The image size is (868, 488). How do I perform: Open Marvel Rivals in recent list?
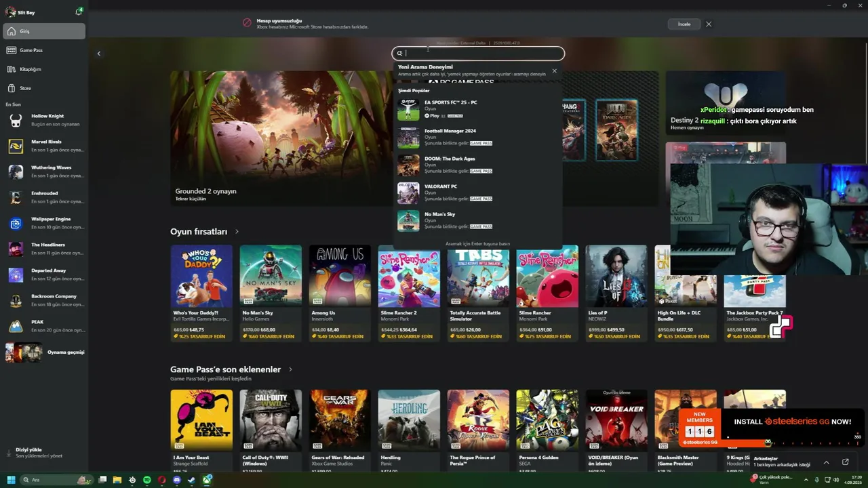click(44, 146)
